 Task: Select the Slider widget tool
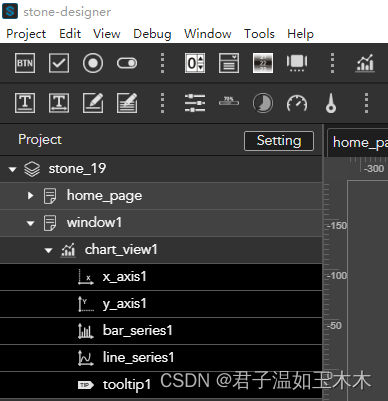195,103
